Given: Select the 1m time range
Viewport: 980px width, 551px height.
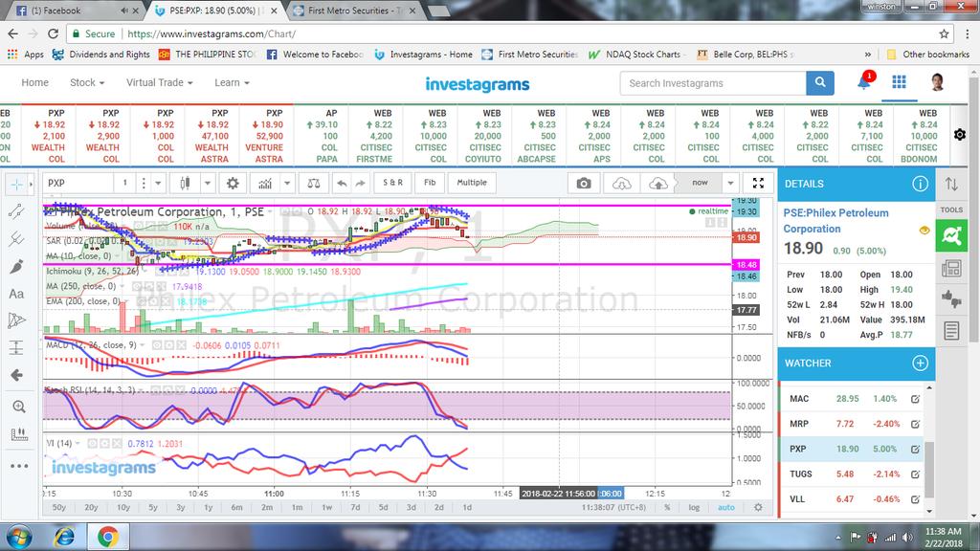Looking at the screenshot, I should pyautogui.click(x=297, y=507).
